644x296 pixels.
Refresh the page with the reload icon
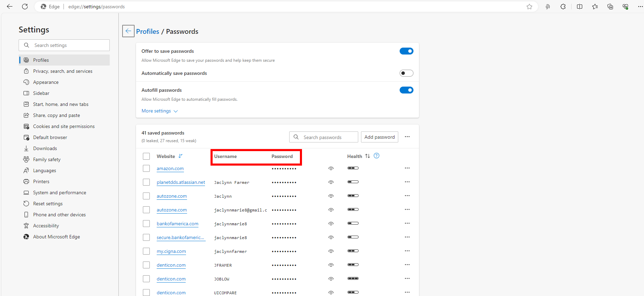point(25,7)
